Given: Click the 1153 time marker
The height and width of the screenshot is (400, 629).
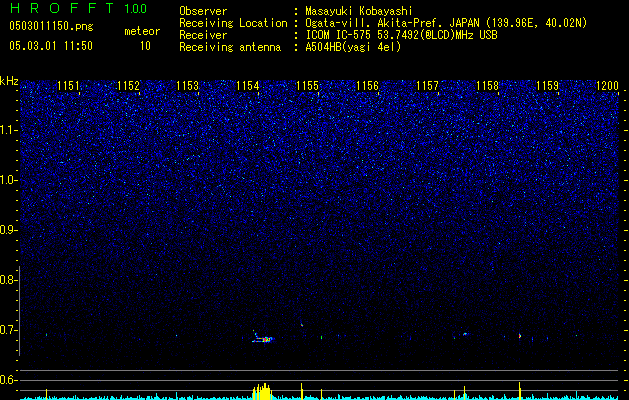Looking at the screenshot, I should pos(188,86).
